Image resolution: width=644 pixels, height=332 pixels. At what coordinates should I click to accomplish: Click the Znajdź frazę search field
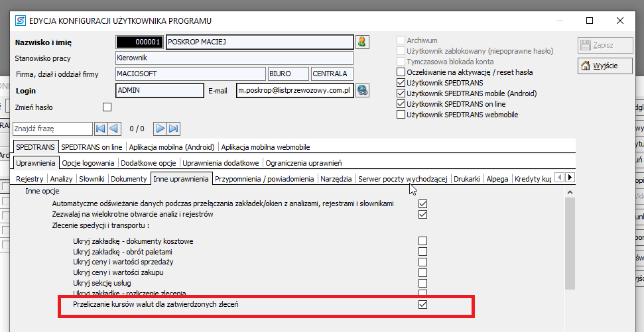52,129
